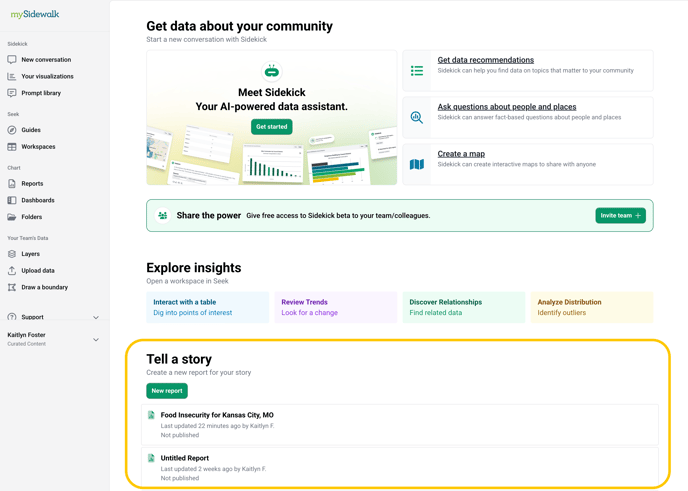Click the 'Share the power' text

209,215
